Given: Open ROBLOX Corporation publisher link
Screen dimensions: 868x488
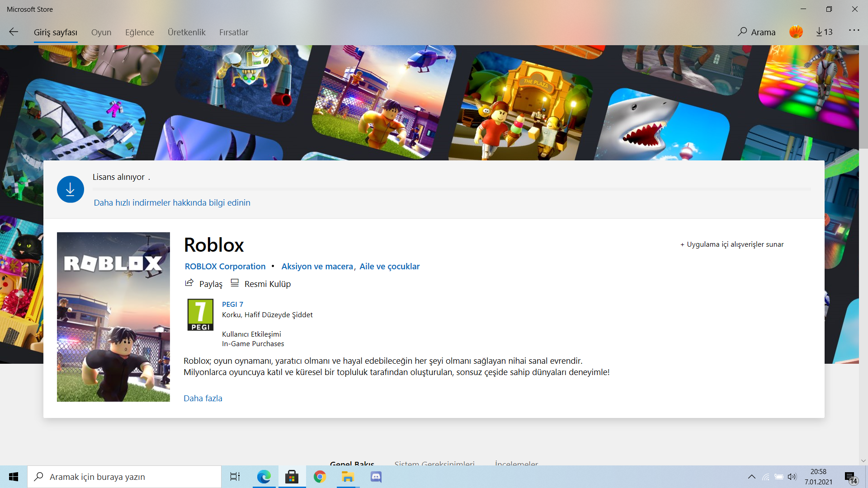Looking at the screenshot, I should point(225,267).
